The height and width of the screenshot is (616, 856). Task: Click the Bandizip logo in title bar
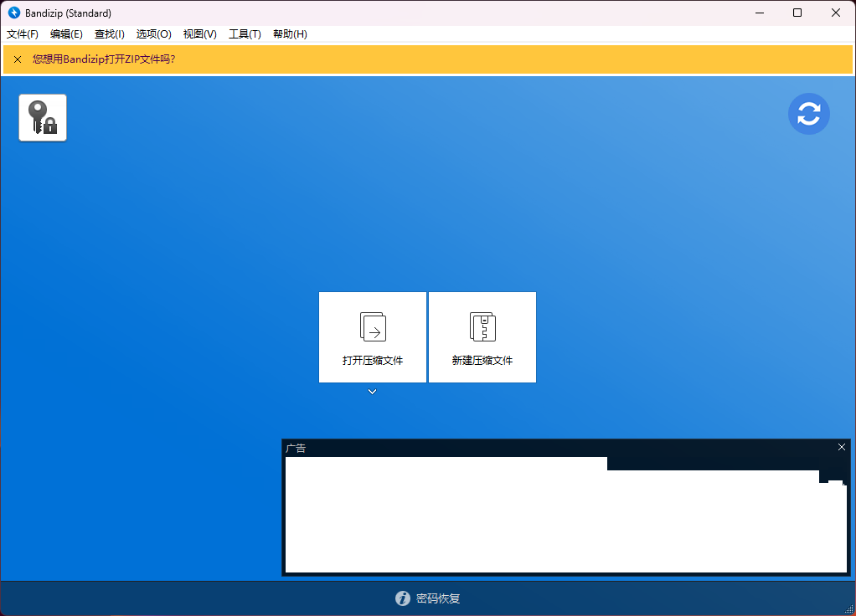tap(13, 13)
